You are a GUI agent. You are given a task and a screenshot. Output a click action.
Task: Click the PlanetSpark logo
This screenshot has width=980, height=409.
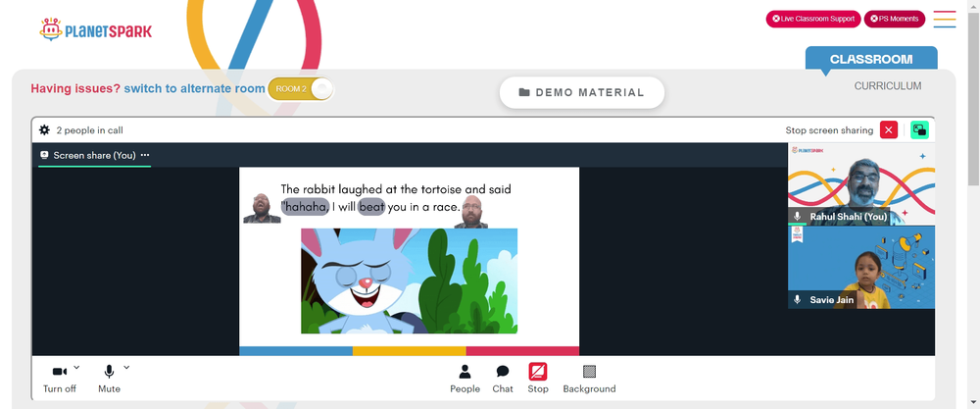pos(96,29)
